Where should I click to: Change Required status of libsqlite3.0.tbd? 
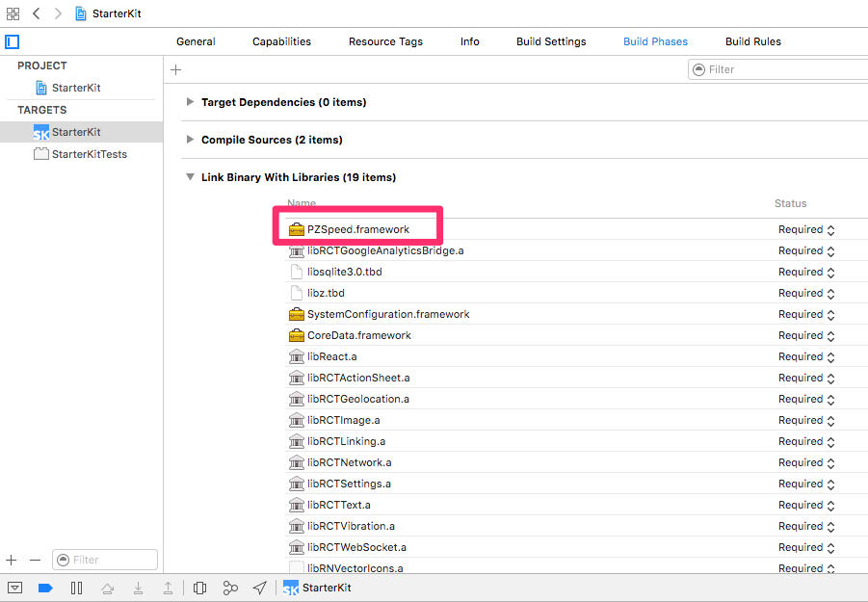pyautogui.click(x=806, y=272)
